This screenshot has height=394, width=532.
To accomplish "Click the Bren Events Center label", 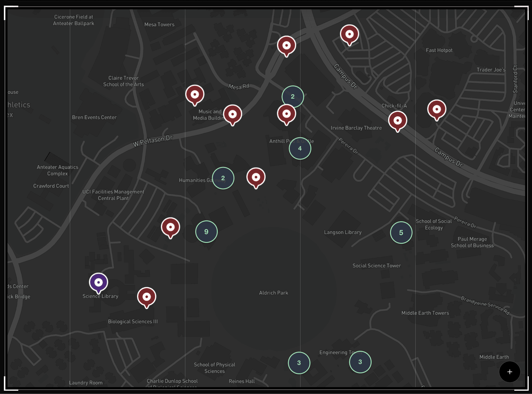I will pyautogui.click(x=94, y=117).
